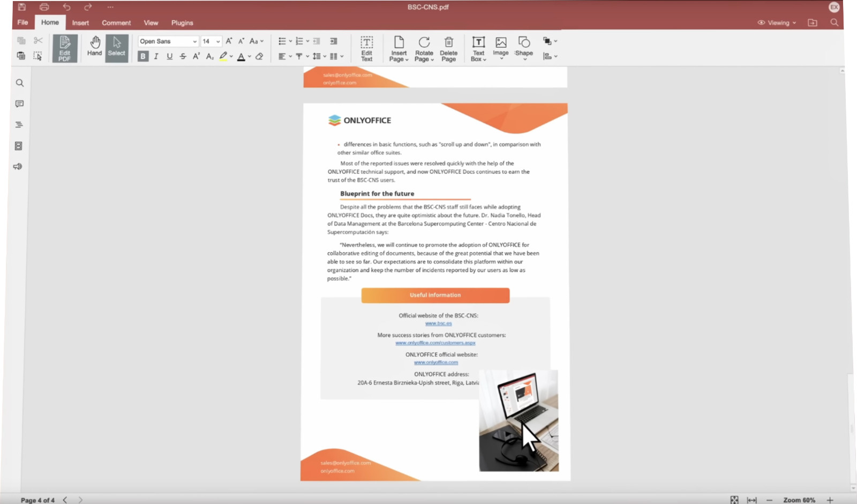857x504 pixels.
Task: Click the Edit Text button
Action: [x=367, y=49]
